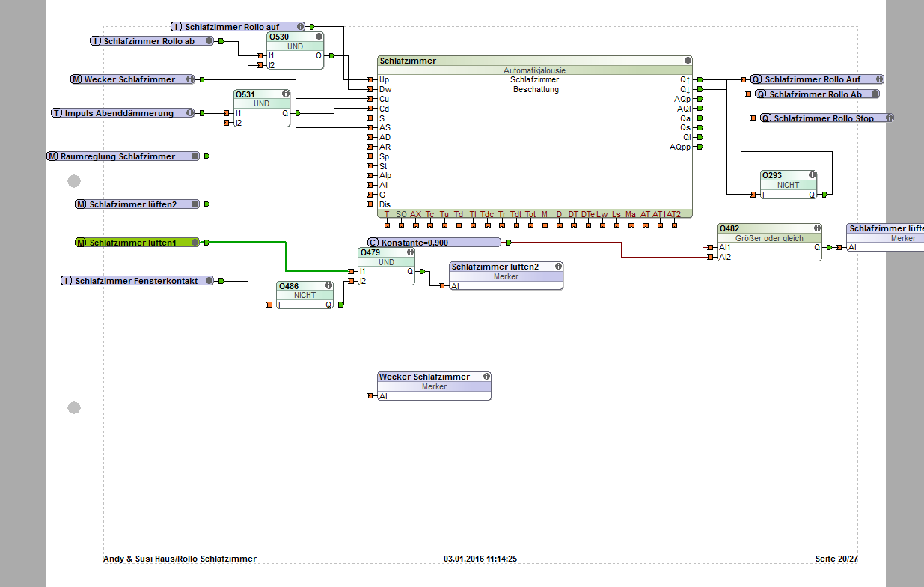Click the AI input of Wecker Schlafzimmer Merker
Image resolution: width=924 pixels, height=587 pixels.
tap(371, 396)
